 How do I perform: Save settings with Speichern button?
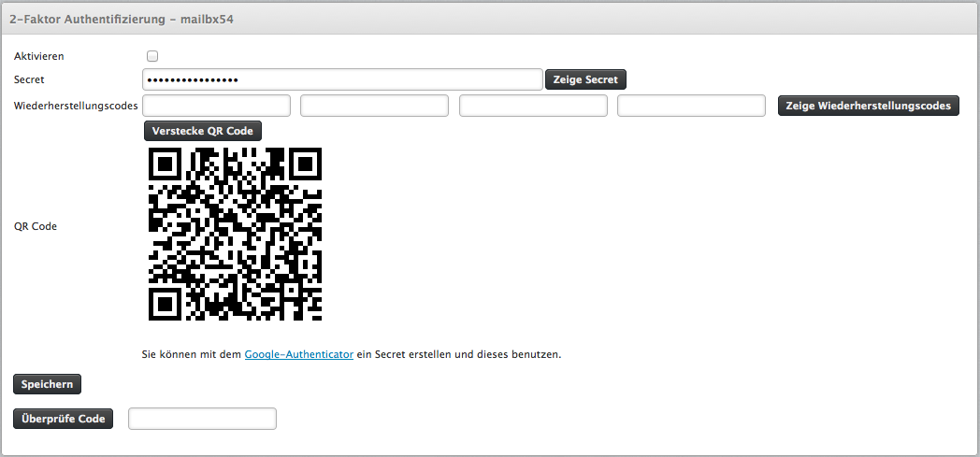click(47, 385)
